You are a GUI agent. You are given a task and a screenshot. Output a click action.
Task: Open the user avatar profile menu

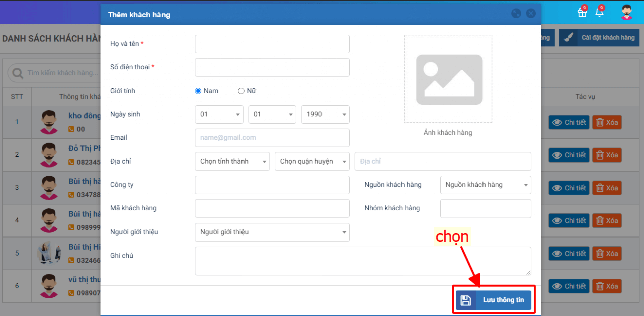point(626,12)
